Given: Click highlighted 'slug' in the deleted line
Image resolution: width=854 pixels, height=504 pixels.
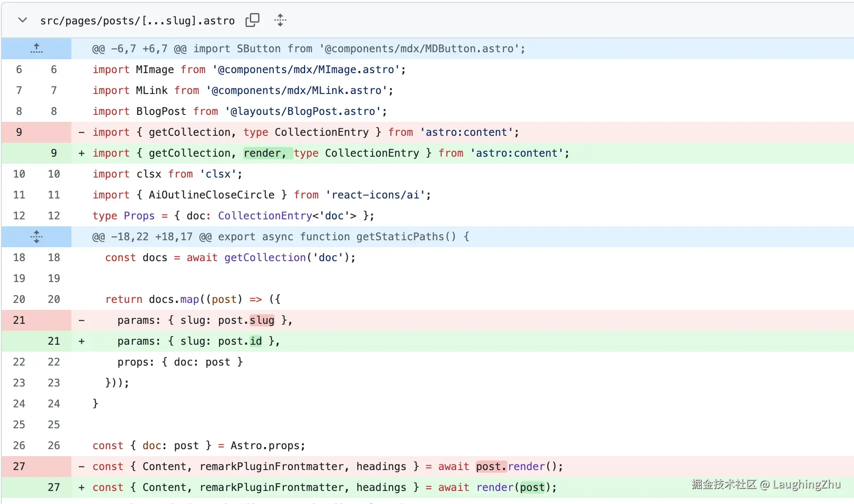Looking at the screenshot, I should pos(262,320).
